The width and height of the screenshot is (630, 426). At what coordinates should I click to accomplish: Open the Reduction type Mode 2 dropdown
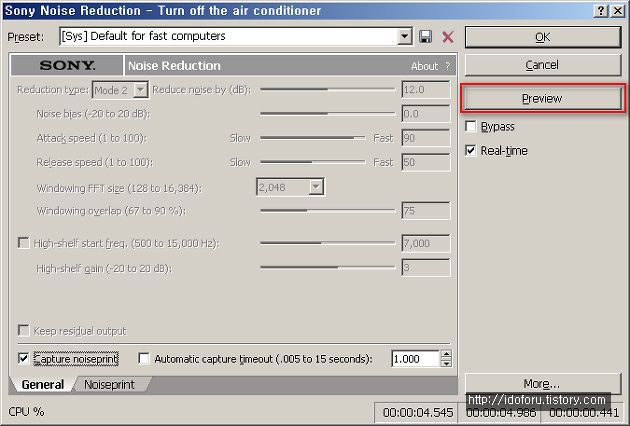click(x=141, y=90)
